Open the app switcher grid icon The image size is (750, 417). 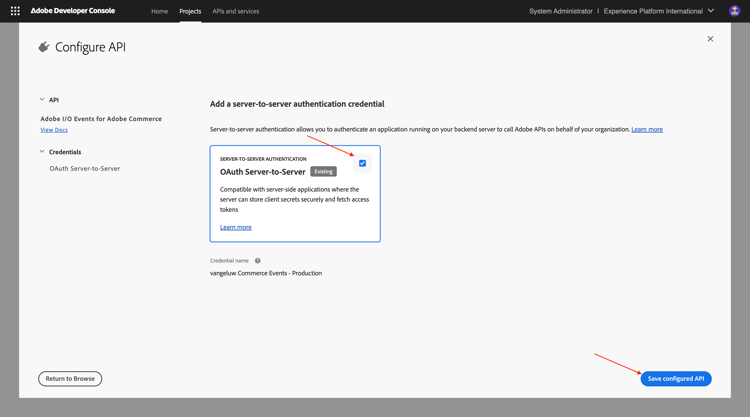point(15,11)
